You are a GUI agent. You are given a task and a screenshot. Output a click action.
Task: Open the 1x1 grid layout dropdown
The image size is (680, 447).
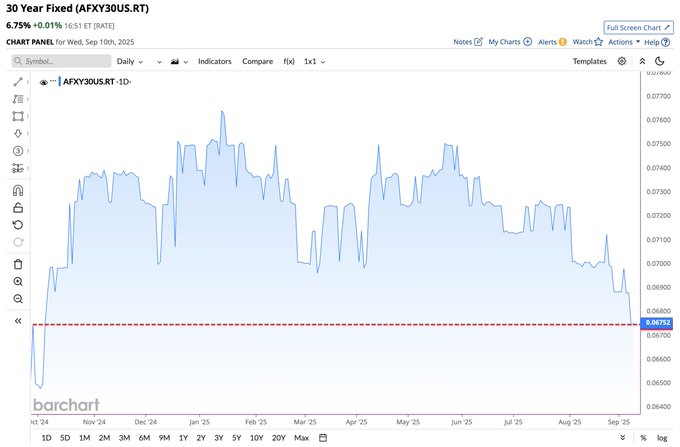coord(314,61)
